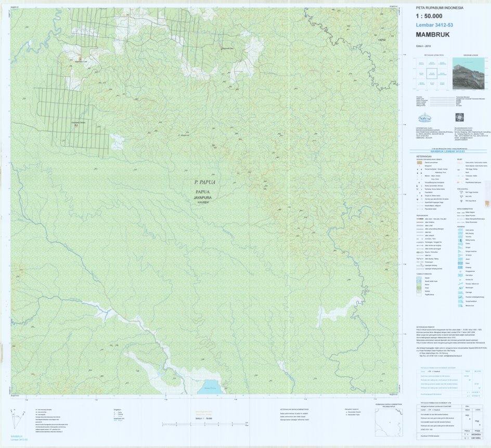
Task: Click the small blue 'MAMBRUK' footer label
Action: [17, 436]
